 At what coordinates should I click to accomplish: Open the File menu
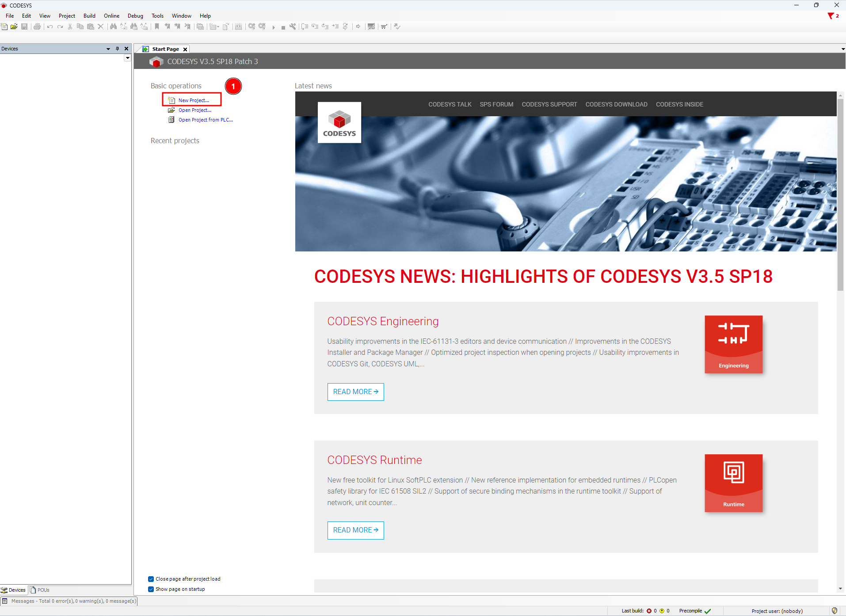coord(10,16)
